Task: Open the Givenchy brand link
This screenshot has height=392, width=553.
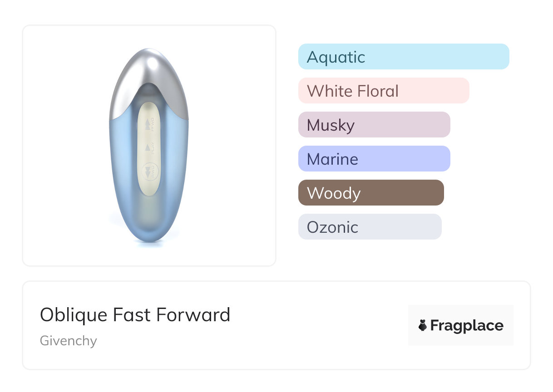Action: coord(68,341)
